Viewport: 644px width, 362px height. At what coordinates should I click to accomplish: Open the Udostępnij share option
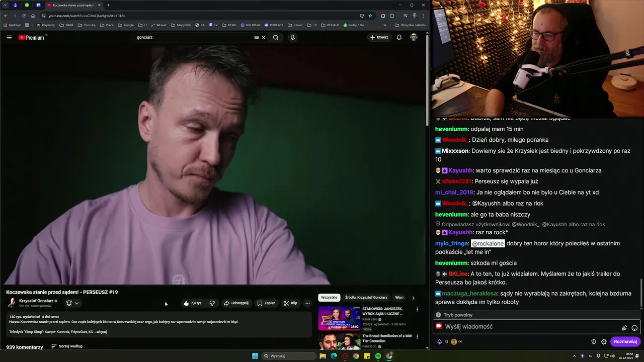click(x=236, y=303)
